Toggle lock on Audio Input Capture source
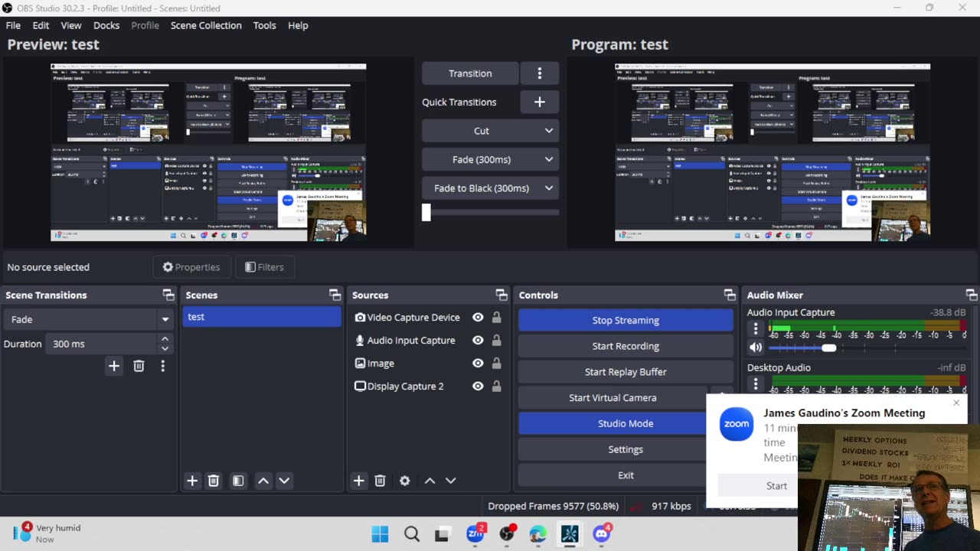This screenshot has width=980, height=551. tap(496, 341)
